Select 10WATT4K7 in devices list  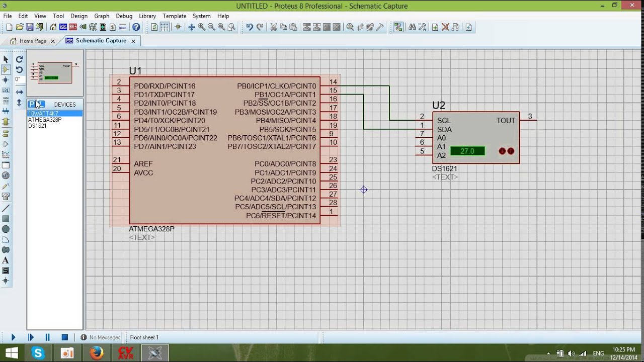click(55, 114)
